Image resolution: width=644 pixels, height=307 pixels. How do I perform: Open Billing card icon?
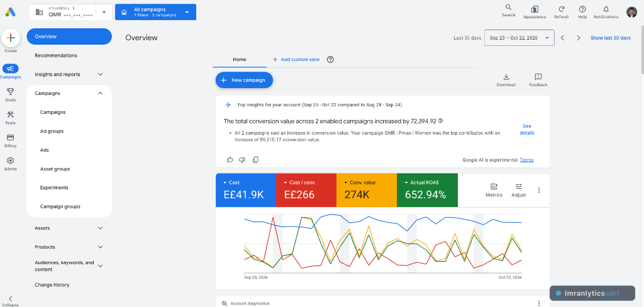click(x=11, y=138)
